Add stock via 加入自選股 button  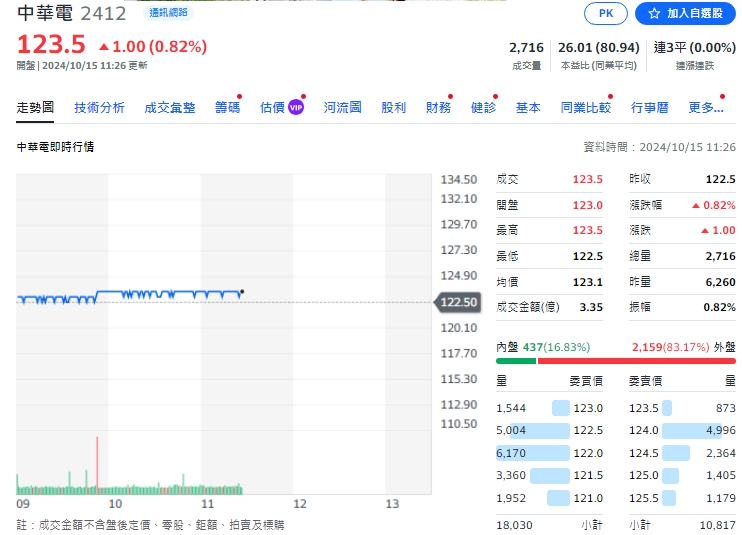[x=685, y=13]
